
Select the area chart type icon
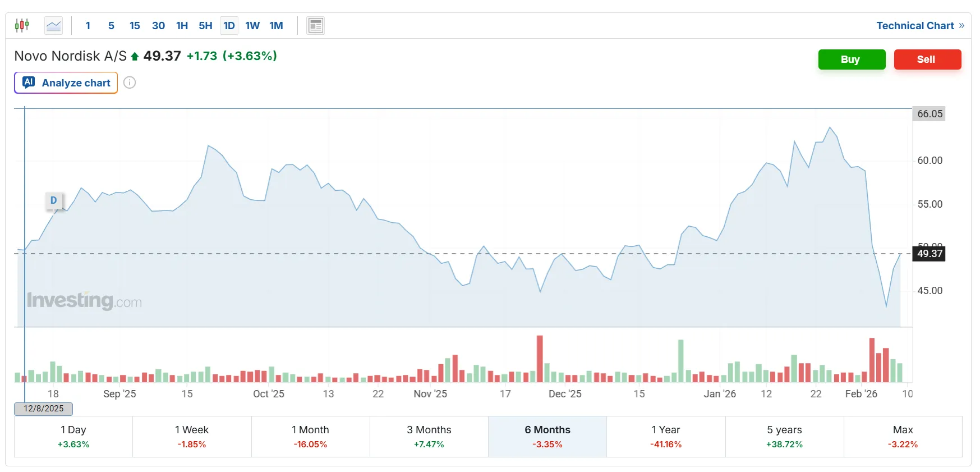pyautogui.click(x=54, y=25)
